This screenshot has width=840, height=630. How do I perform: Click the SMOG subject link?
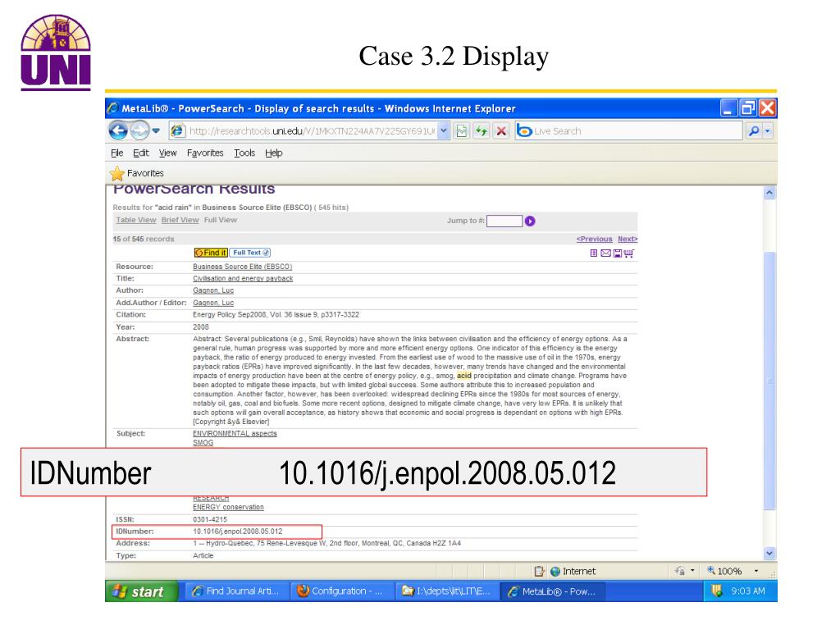tap(203, 442)
